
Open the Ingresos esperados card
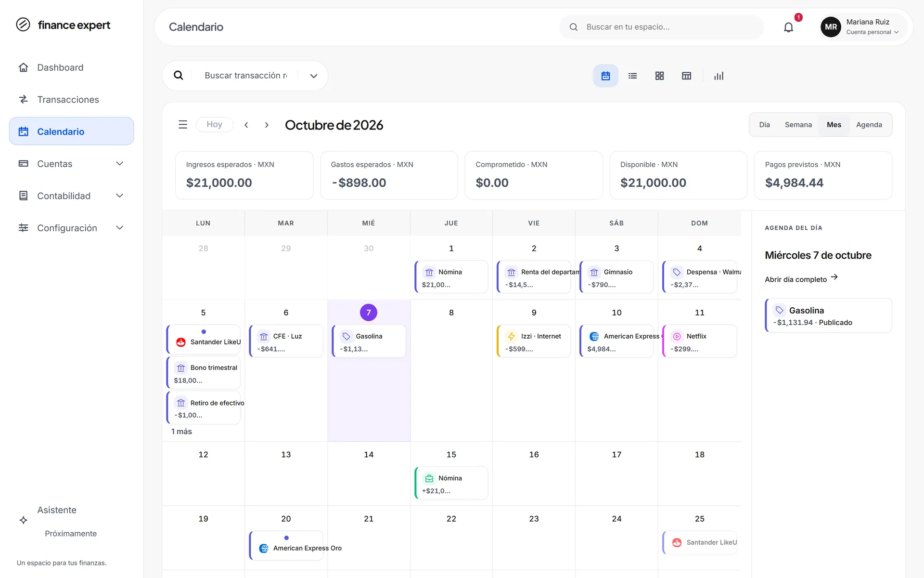[x=244, y=175]
